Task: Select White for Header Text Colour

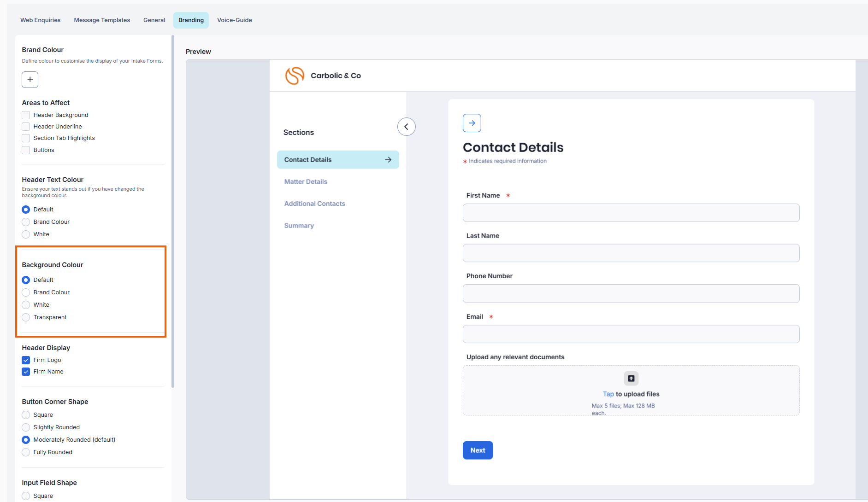Action: tap(26, 234)
